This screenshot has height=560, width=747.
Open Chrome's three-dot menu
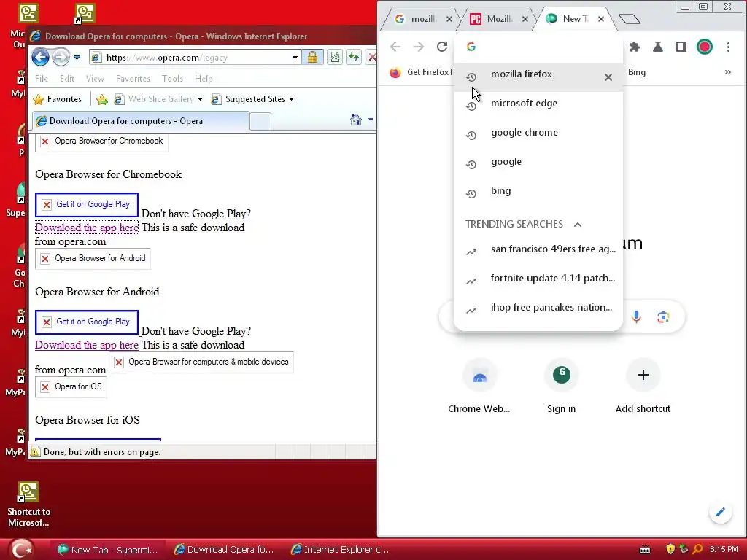pyautogui.click(x=729, y=47)
